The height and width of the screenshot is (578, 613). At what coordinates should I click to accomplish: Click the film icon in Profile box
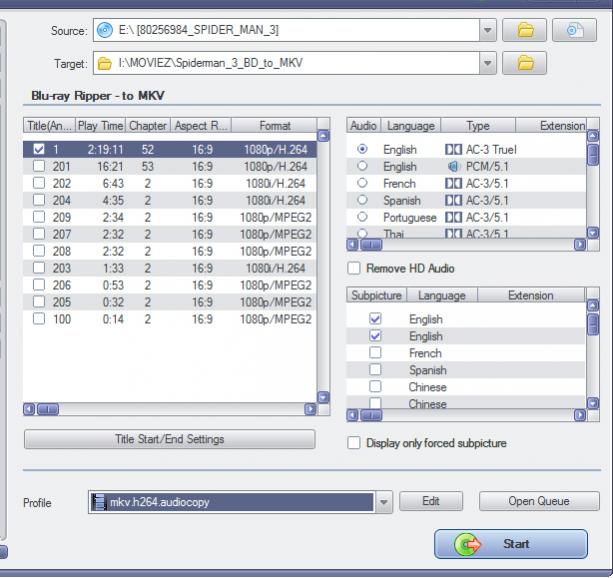click(98, 502)
